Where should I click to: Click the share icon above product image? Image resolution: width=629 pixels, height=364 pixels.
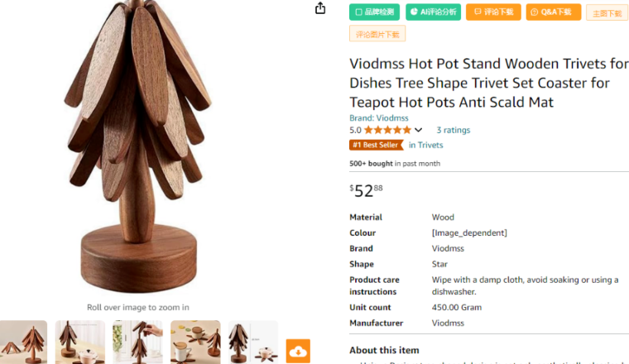[320, 8]
